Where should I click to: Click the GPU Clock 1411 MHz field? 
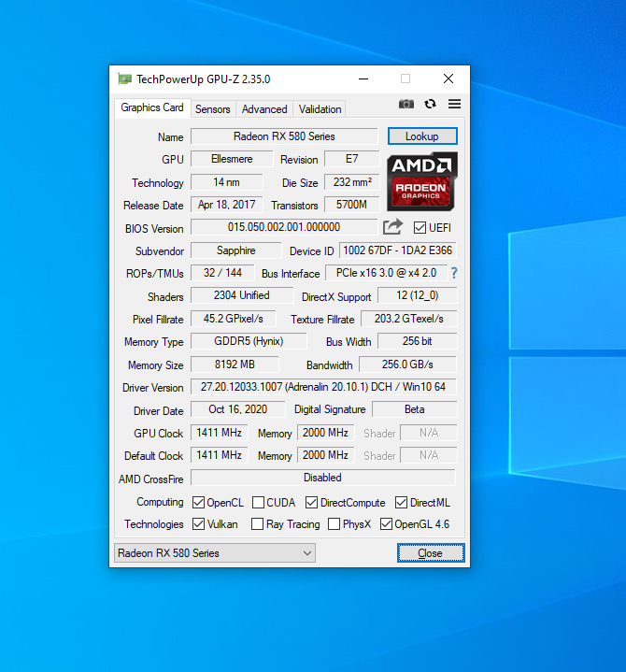click(220, 433)
